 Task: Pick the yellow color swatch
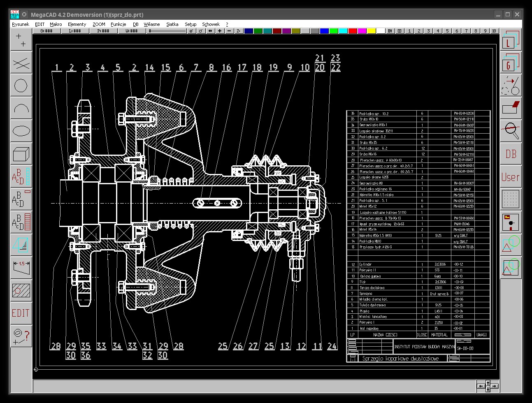[x=371, y=31]
